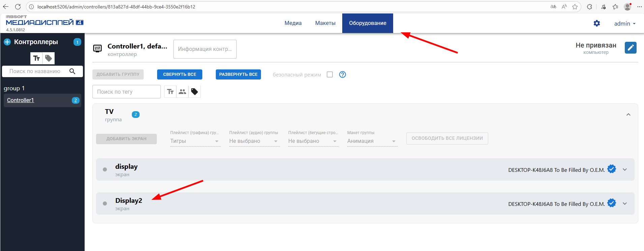The image size is (644, 251).
Task: Click the Поиск по тегу input field
Action: [x=126, y=92]
